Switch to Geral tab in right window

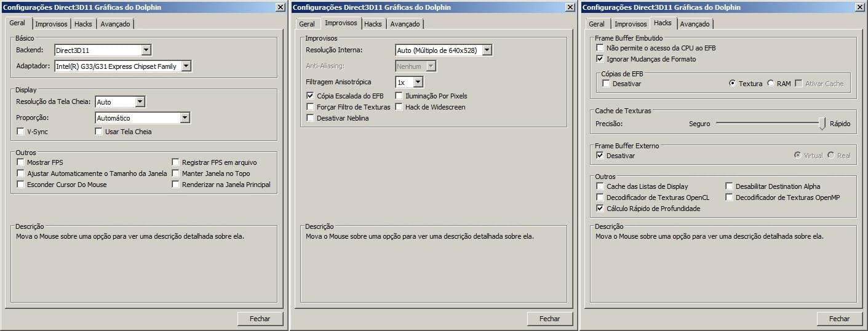click(597, 24)
